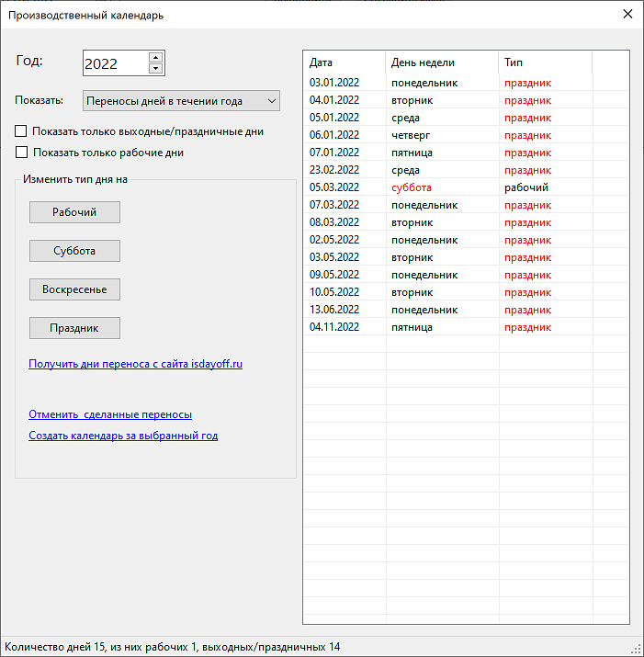Screen dimensions: 644x657
Task: Open the Показать dropdown list
Action: (181, 101)
